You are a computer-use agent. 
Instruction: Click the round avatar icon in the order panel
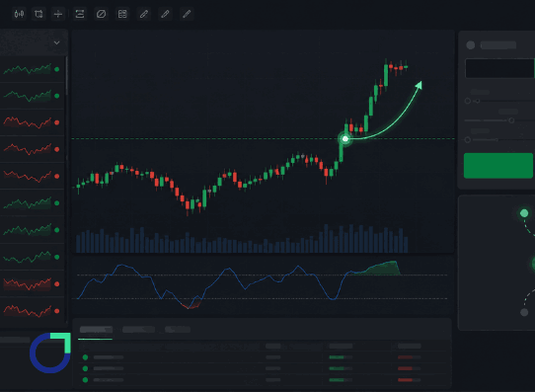471,45
